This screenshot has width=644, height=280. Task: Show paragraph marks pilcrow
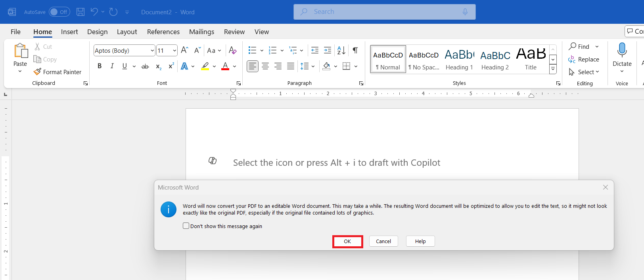coord(355,50)
